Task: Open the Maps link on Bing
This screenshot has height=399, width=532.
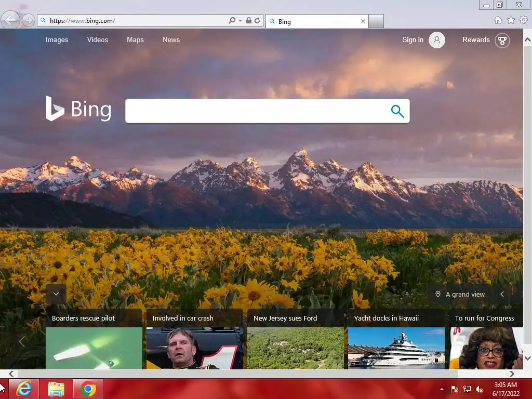Action: coord(136,39)
